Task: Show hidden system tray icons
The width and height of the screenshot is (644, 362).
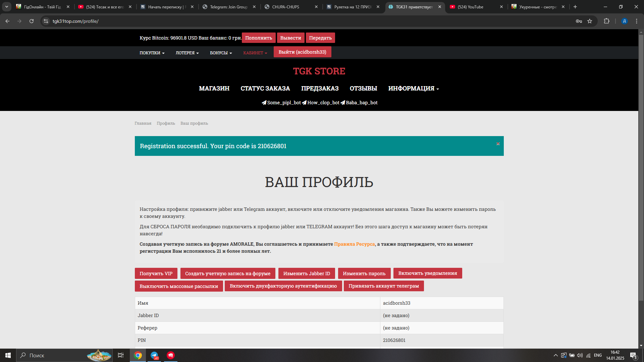Action: pos(556,355)
